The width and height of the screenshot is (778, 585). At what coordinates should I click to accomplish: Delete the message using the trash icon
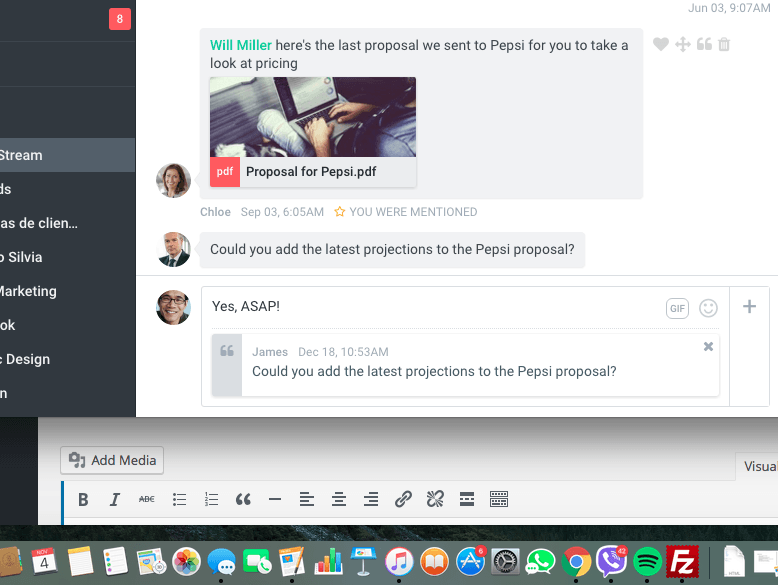tap(725, 44)
